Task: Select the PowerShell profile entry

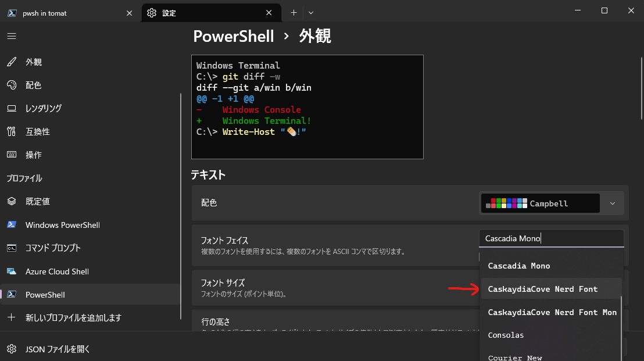Action: (x=90, y=295)
